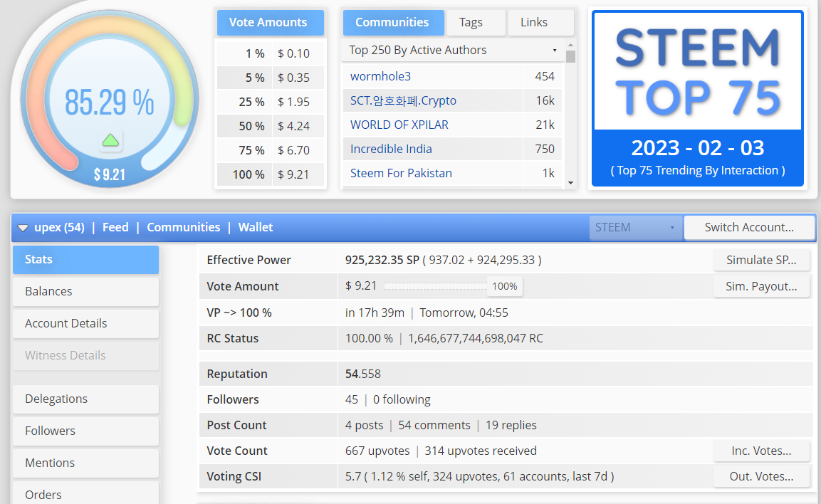Screen dimensions: 821x504
Task: Open the Balances section
Action: [x=86, y=292]
